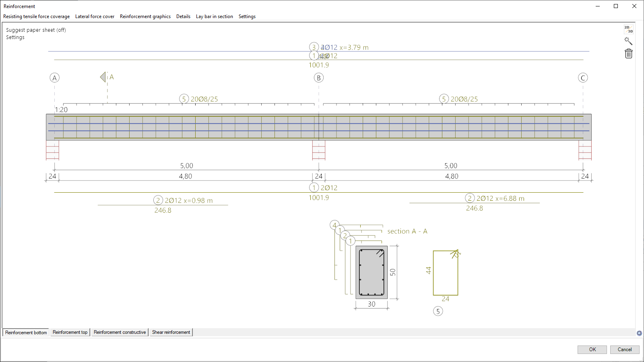644x362 pixels.
Task: Select axis marker A circle
Action: [55, 78]
